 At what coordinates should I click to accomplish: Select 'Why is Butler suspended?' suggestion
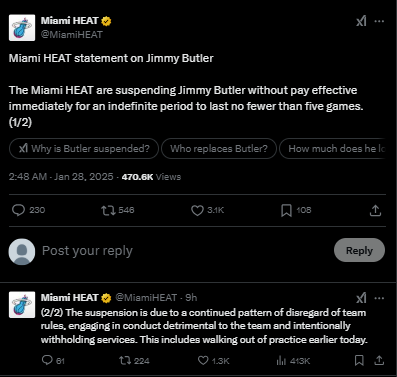click(x=84, y=148)
